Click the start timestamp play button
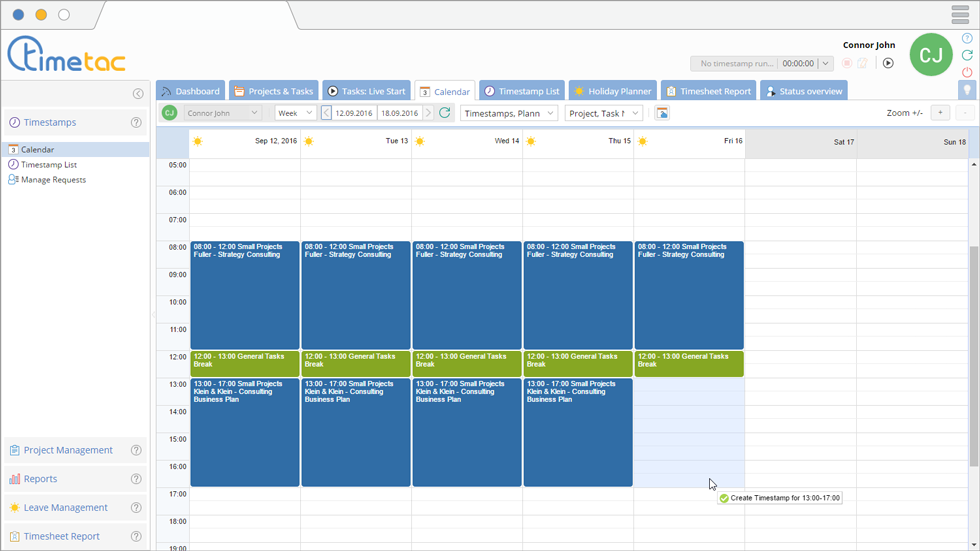Viewport: 980px width, 551px height. [x=888, y=63]
